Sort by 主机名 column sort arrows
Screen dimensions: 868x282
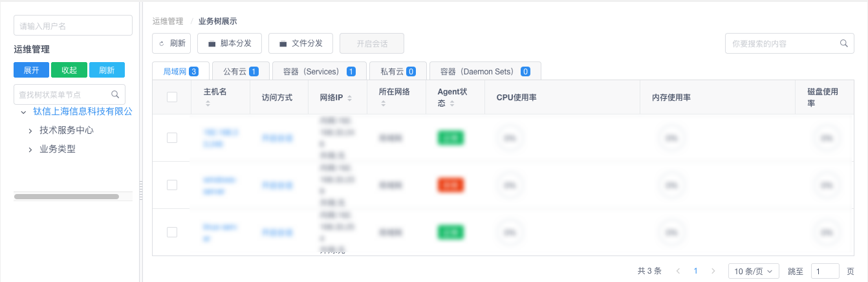tap(207, 103)
